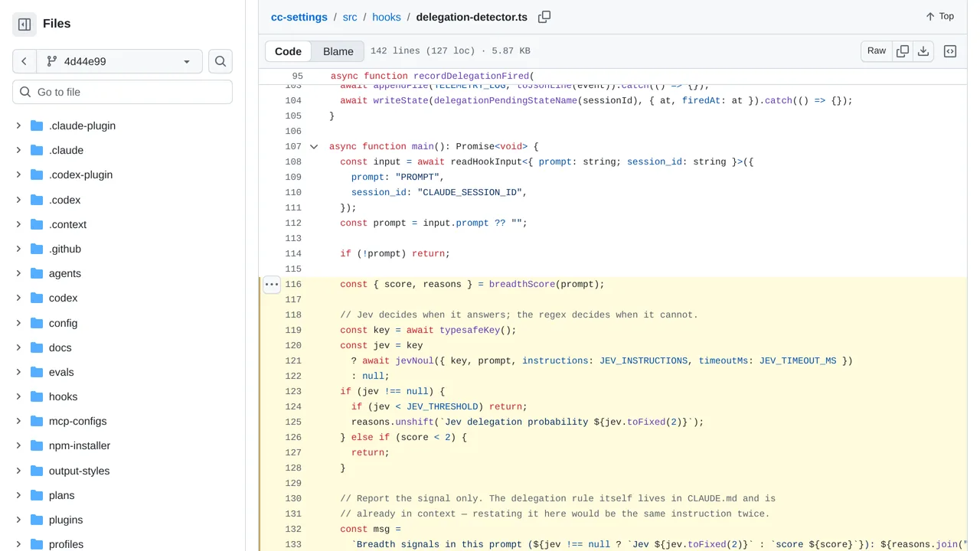
Task: Select line number 133
Action: (293, 544)
